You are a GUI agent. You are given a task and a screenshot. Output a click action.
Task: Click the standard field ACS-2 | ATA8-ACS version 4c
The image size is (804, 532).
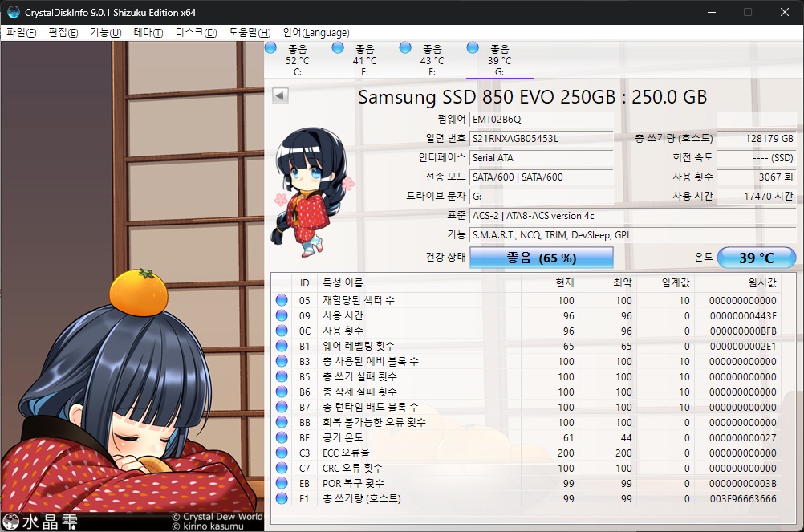click(633, 216)
